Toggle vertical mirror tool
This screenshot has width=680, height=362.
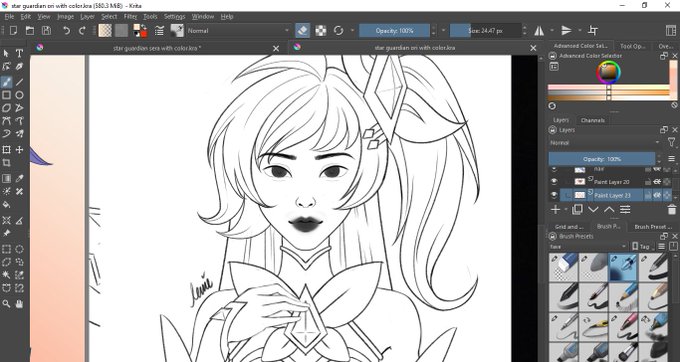click(566, 30)
